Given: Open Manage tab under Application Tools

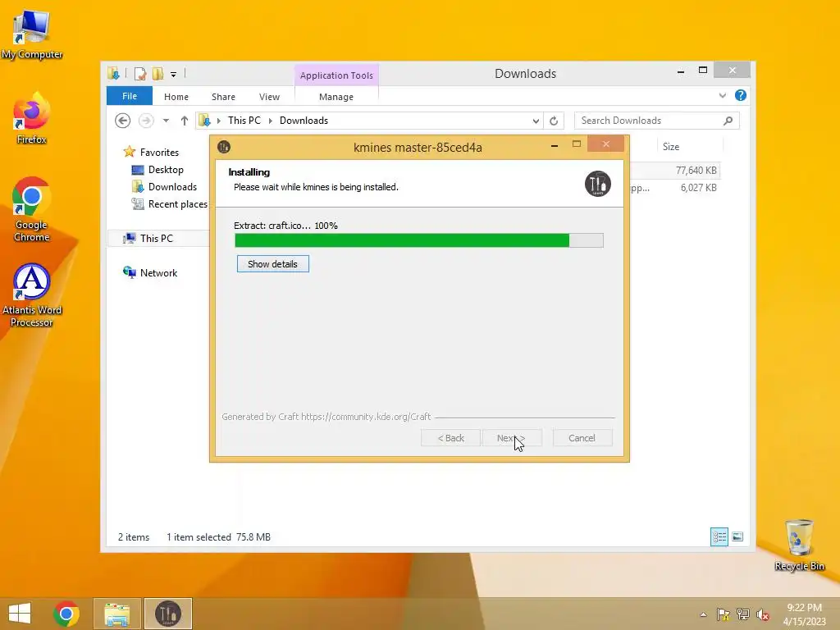Looking at the screenshot, I should tap(336, 97).
